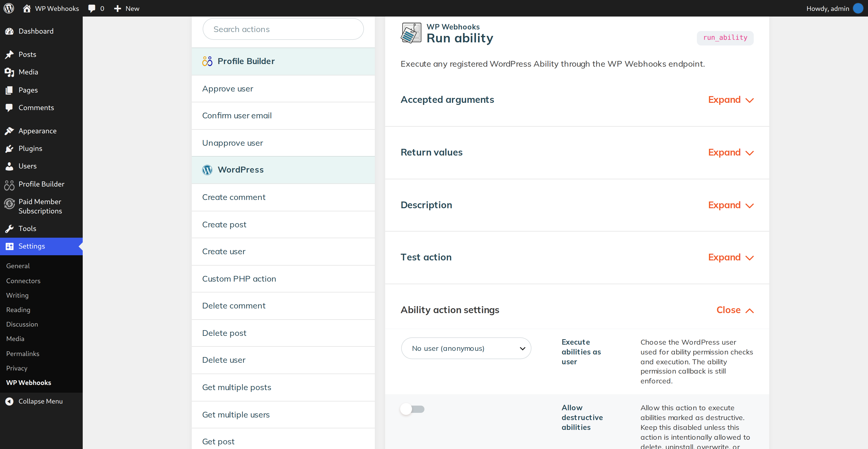
Task: Expand the Test action section
Action: click(x=731, y=257)
